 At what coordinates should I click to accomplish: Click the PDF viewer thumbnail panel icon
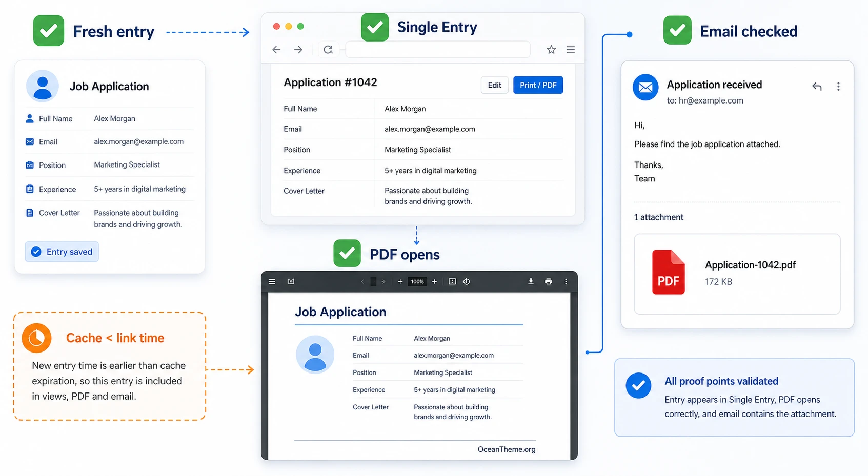291,281
